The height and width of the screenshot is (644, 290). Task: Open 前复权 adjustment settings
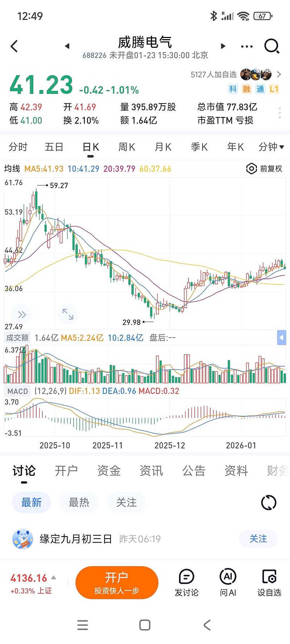(x=264, y=169)
